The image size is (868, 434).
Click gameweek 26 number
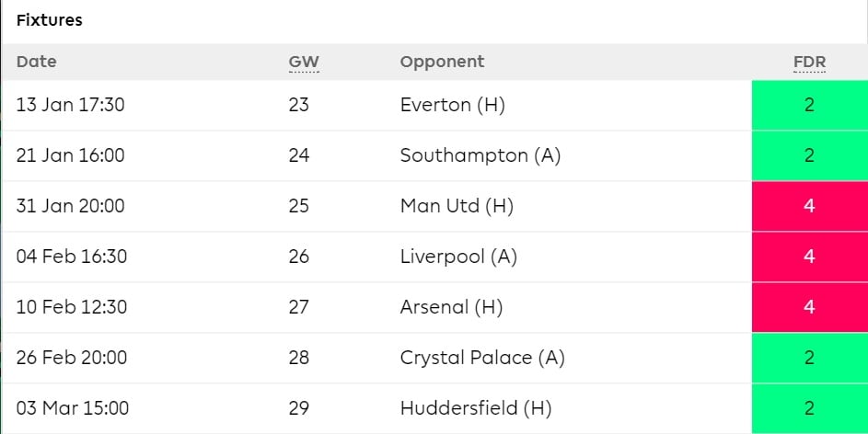point(298,257)
